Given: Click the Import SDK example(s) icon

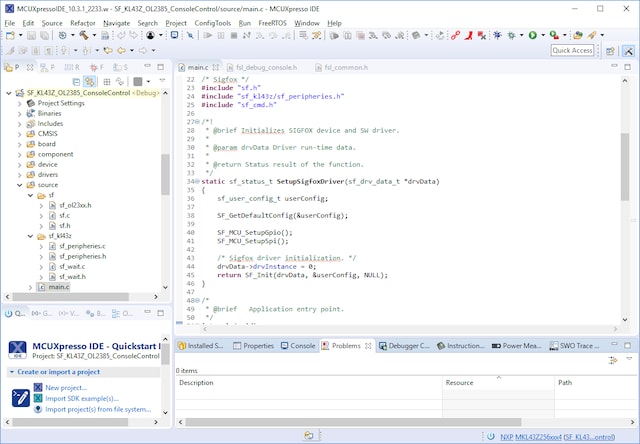Looking at the screenshot, I should [37, 398].
